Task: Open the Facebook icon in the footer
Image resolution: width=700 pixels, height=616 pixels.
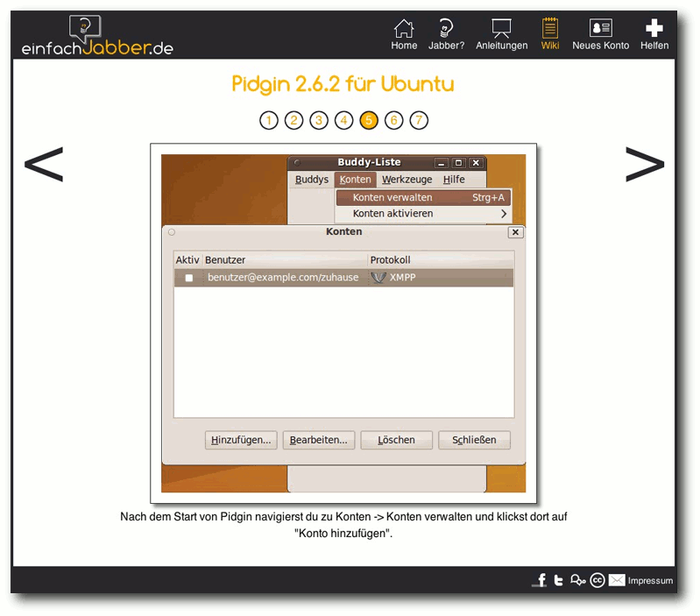Action: (x=541, y=580)
